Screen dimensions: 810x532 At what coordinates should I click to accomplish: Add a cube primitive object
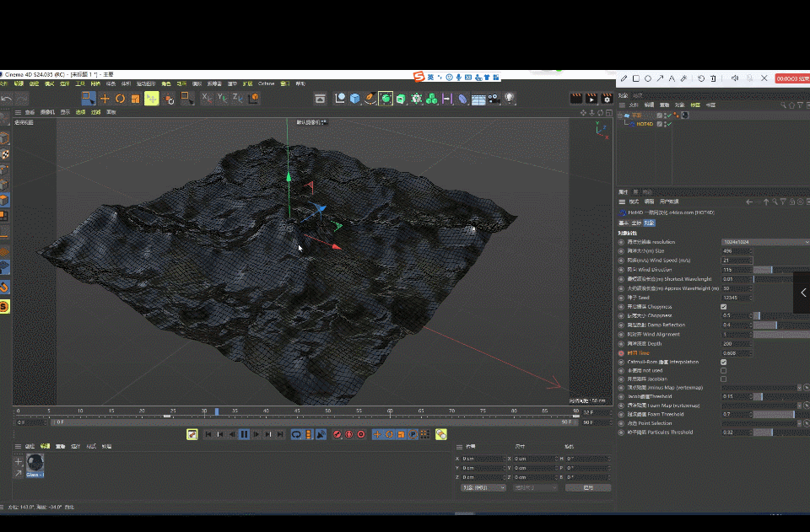pyautogui.click(x=355, y=99)
